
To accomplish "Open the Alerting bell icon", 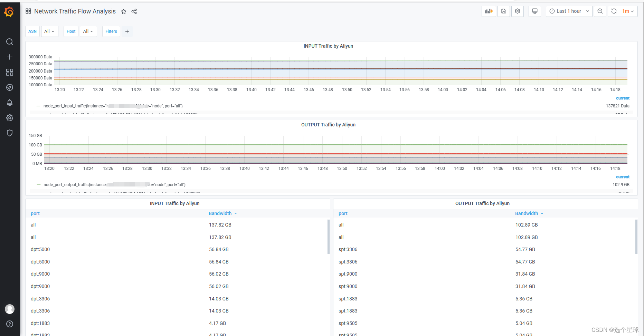I will click(9, 103).
